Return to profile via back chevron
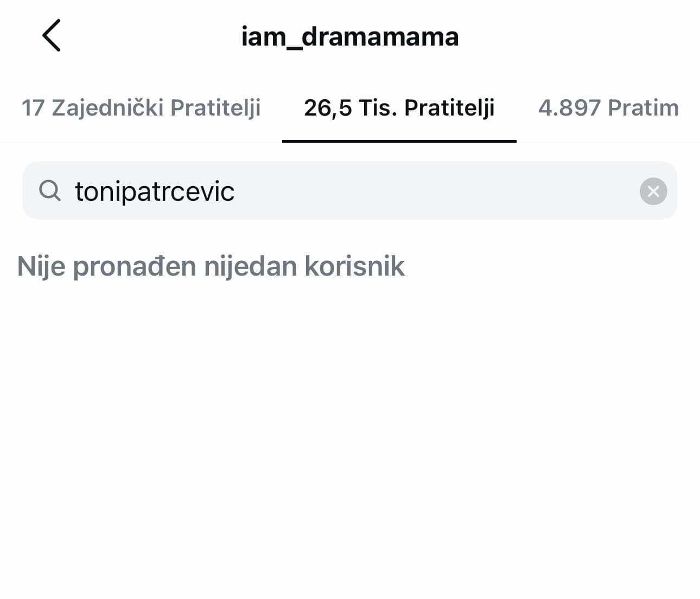Image resolution: width=700 pixels, height=599 pixels. click(51, 36)
